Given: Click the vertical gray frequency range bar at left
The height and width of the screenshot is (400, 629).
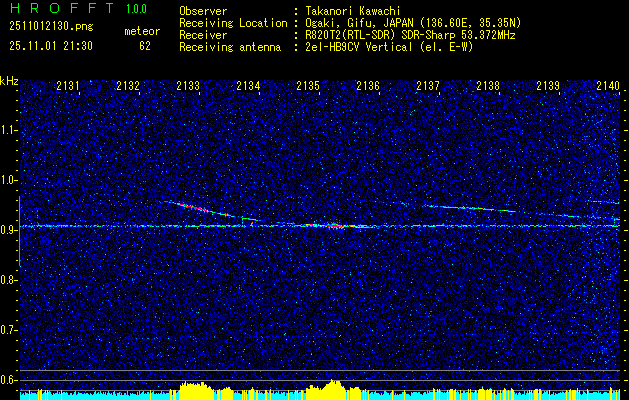Looking at the screenshot, I should click(x=19, y=231).
